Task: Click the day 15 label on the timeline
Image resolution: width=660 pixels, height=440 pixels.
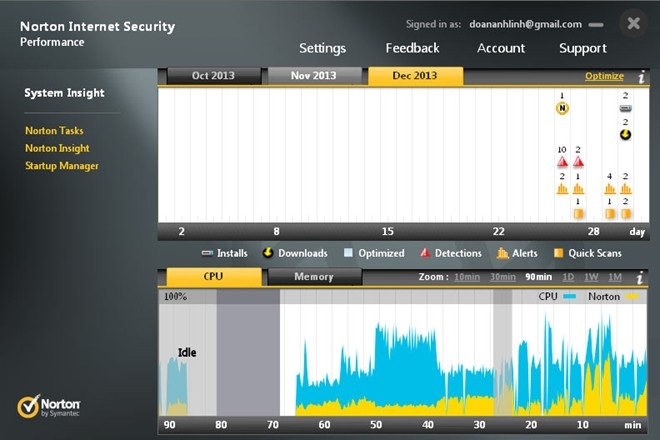Action: coord(388,232)
